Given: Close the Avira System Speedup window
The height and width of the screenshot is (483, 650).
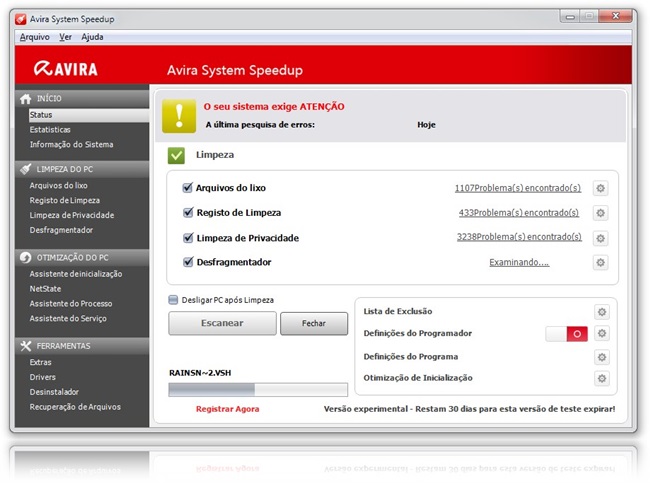Looking at the screenshot, I should coord(615,17).
